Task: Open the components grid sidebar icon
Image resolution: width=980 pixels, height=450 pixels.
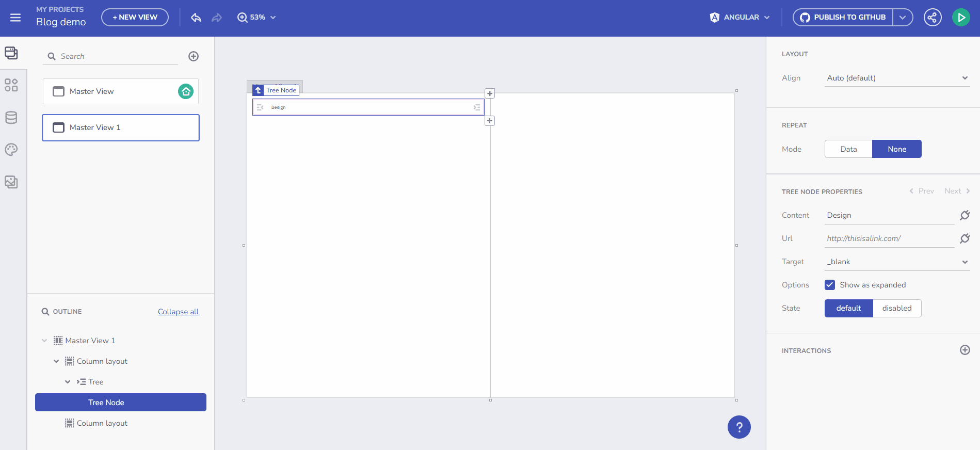Action: [11, 85]
